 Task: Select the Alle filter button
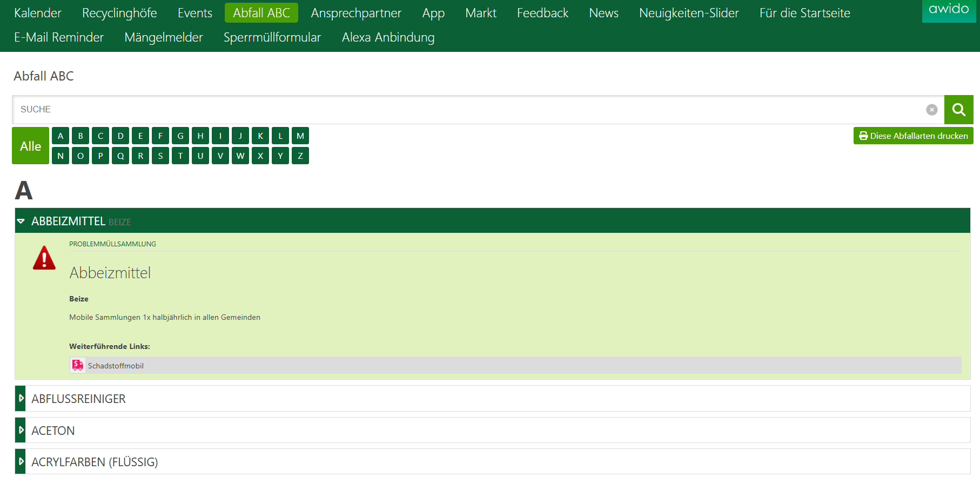click(31, 146)
